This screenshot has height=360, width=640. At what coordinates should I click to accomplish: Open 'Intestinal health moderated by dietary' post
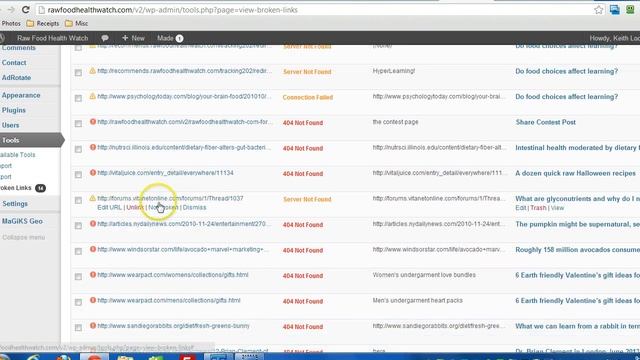coord(577,148)
